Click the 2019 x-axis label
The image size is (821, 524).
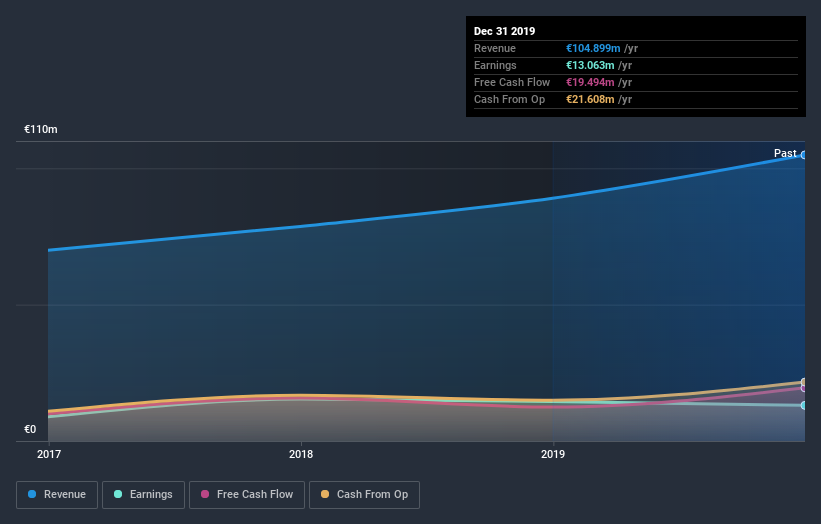click(553, 454)
